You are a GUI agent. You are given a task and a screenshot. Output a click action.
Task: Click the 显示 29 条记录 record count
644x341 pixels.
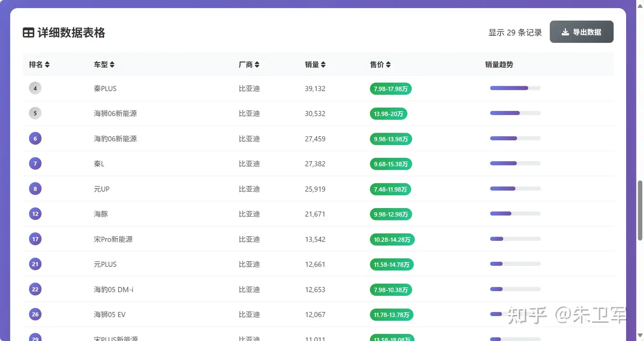pos(515,32)
